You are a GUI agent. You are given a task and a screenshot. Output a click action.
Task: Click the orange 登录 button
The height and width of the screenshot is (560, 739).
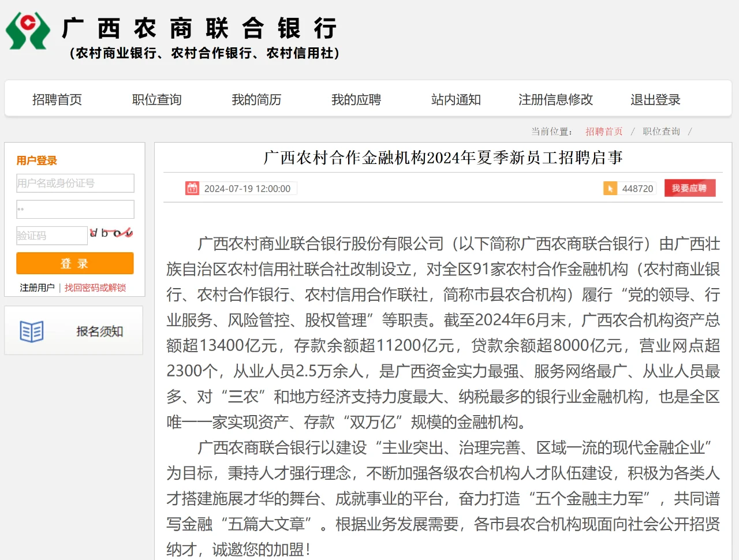[75, 263]
